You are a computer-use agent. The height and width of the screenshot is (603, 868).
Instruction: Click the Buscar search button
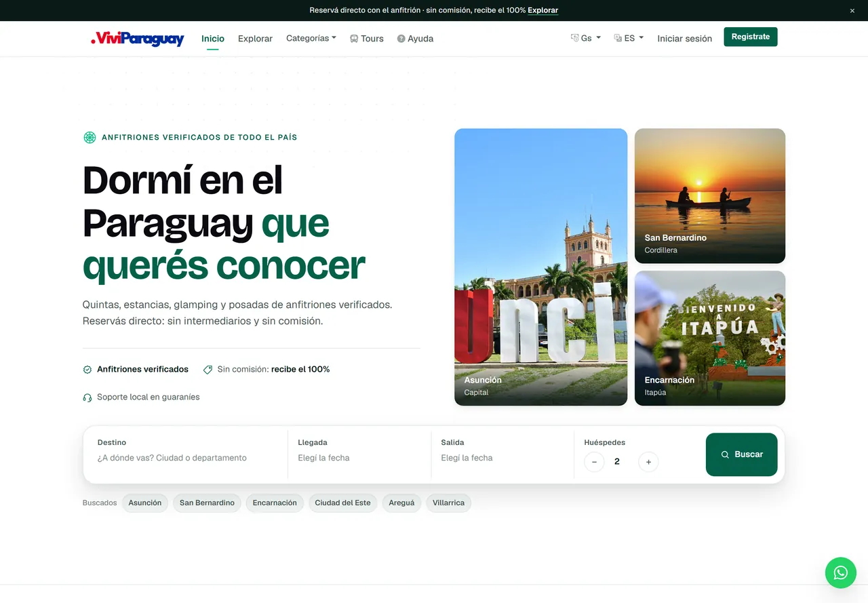pos(742,454)
